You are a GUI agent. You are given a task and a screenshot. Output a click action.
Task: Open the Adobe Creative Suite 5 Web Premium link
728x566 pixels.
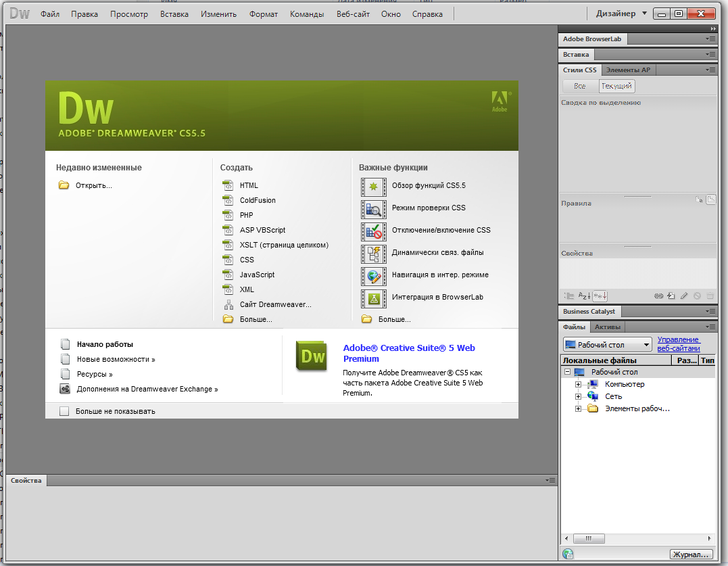point(409,354)
